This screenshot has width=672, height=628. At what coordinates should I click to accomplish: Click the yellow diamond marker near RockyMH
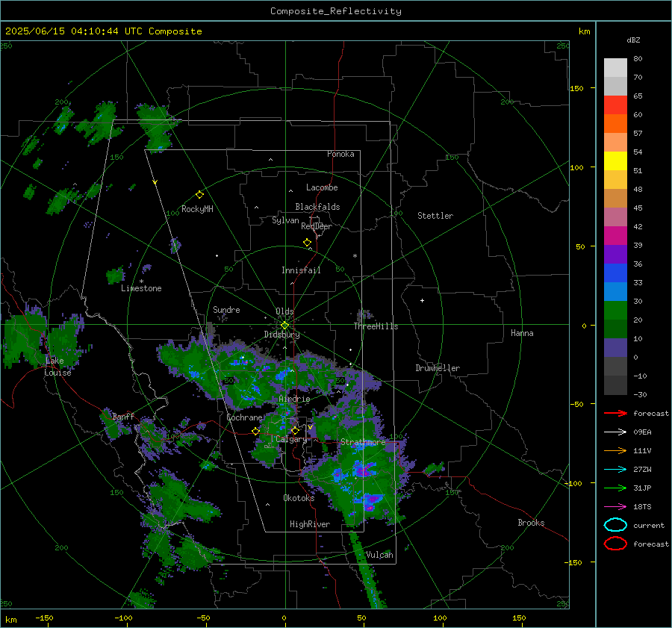(x=199, y=195)
